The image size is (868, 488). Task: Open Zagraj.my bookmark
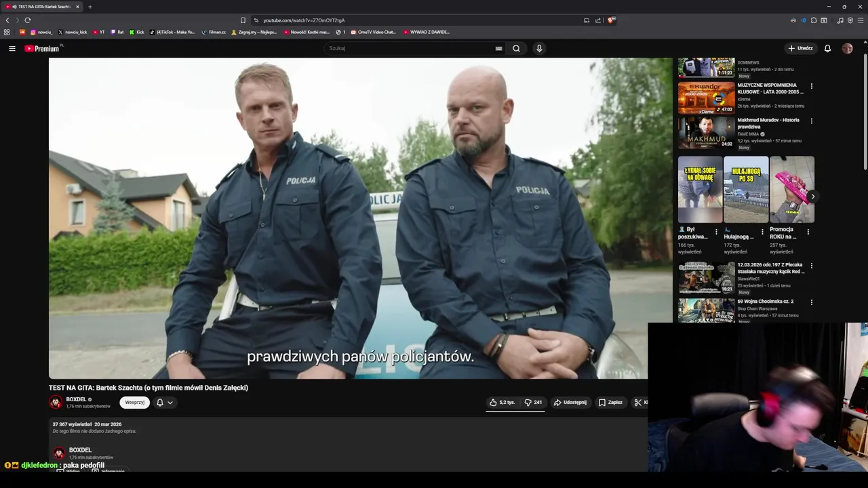[254, 32]
